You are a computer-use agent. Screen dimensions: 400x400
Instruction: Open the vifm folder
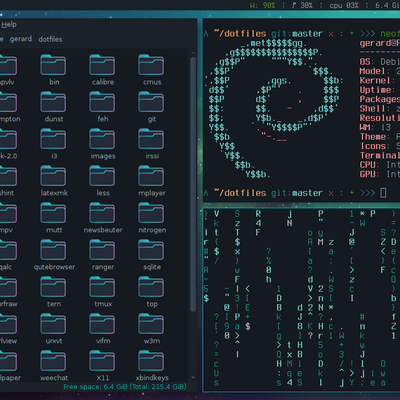click(x=103, y=329)
